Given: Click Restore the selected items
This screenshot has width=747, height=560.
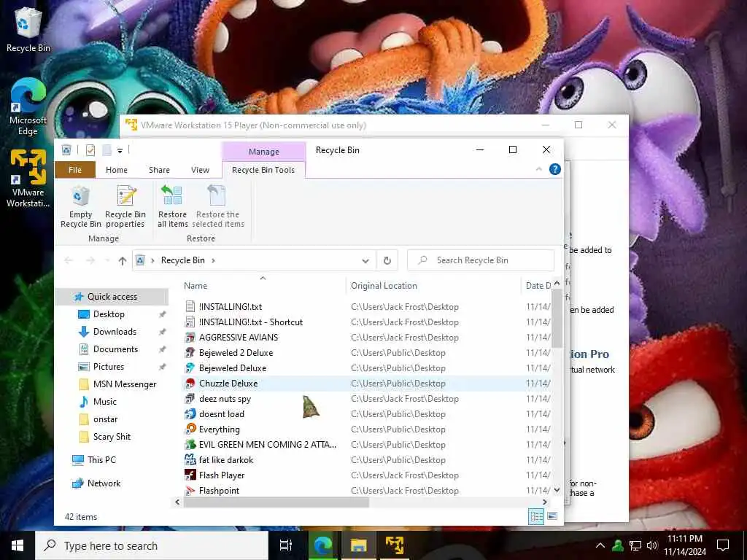Looking at the screenshot, I should 217,206.
